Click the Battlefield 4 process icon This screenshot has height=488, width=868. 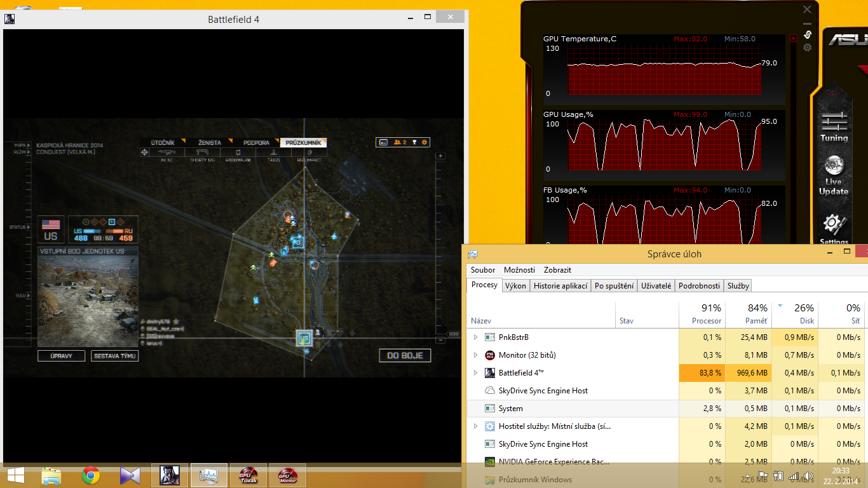[490, 373]
